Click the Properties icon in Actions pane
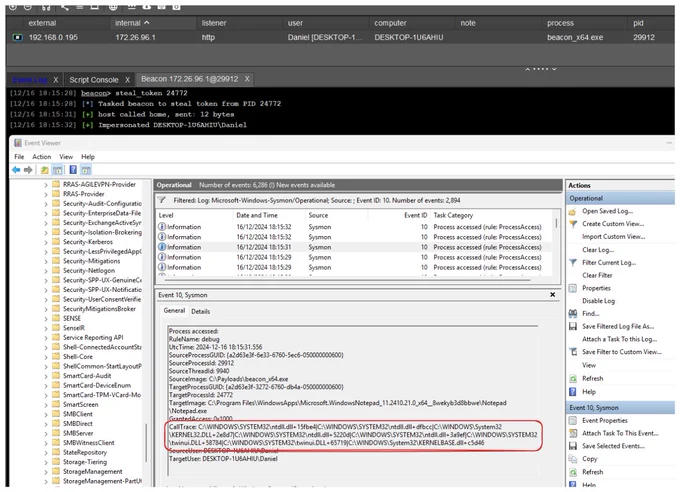Viewport: 680px width, 492px height. 572,289
